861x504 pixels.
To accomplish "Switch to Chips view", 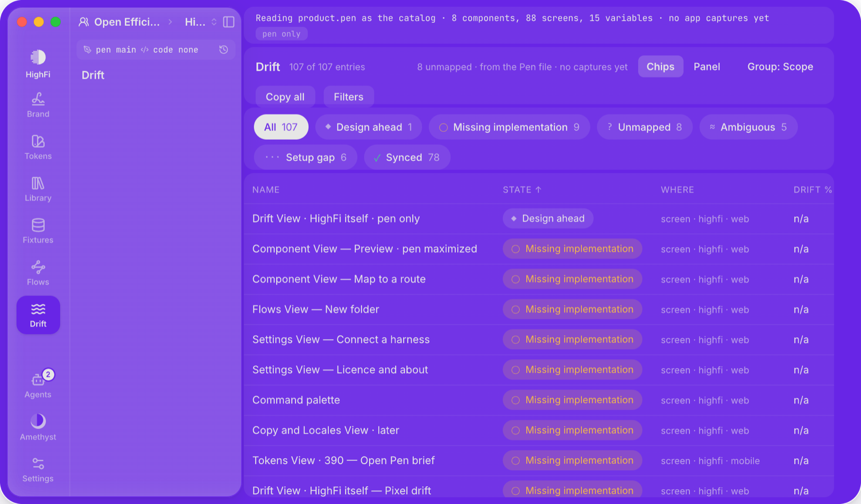I will [x=660, y=67].
